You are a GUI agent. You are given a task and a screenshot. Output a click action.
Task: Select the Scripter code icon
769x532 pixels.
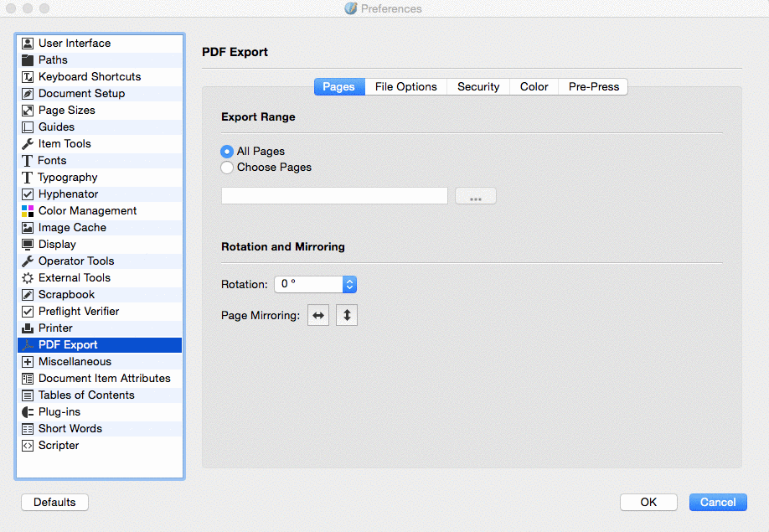point(28,446)
